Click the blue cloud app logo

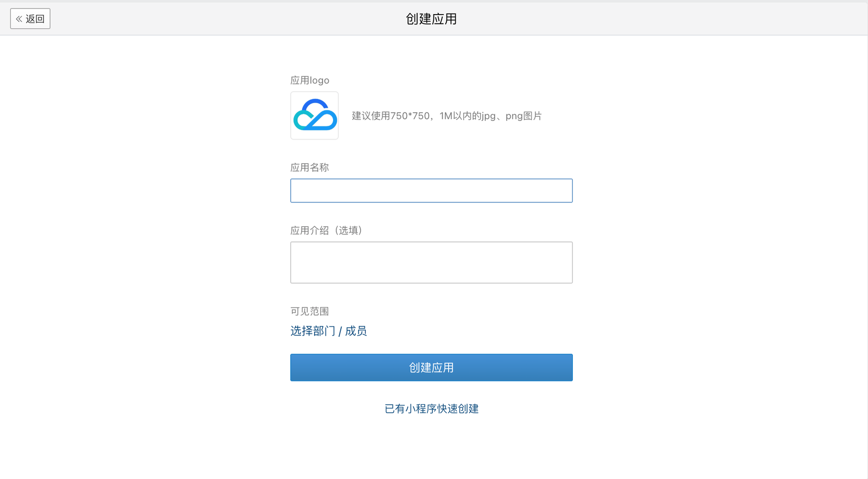[x=315, y=116]
